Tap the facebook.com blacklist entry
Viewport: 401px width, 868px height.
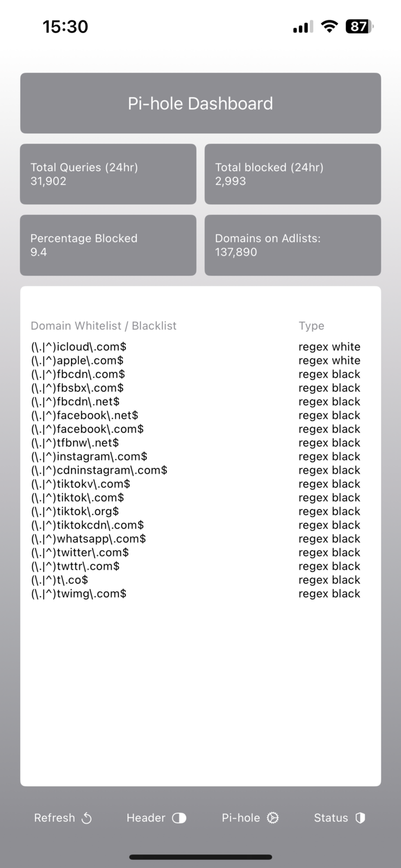(87, 429)
